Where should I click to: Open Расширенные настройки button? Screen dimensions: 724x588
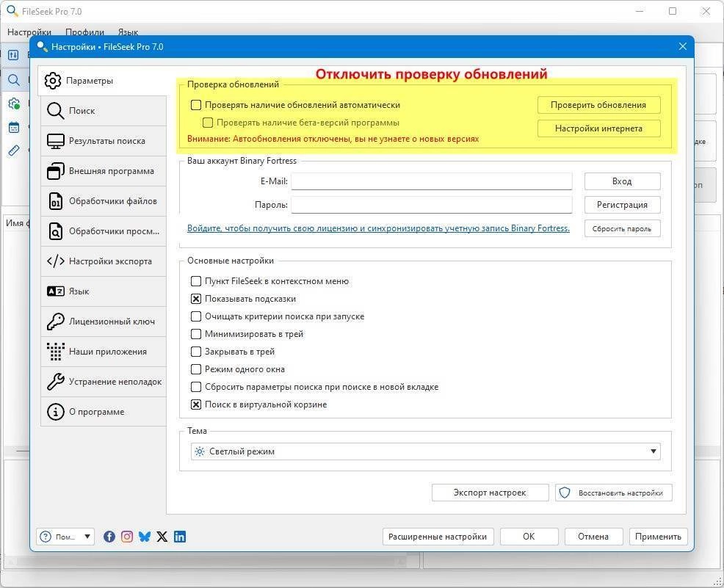438,537
